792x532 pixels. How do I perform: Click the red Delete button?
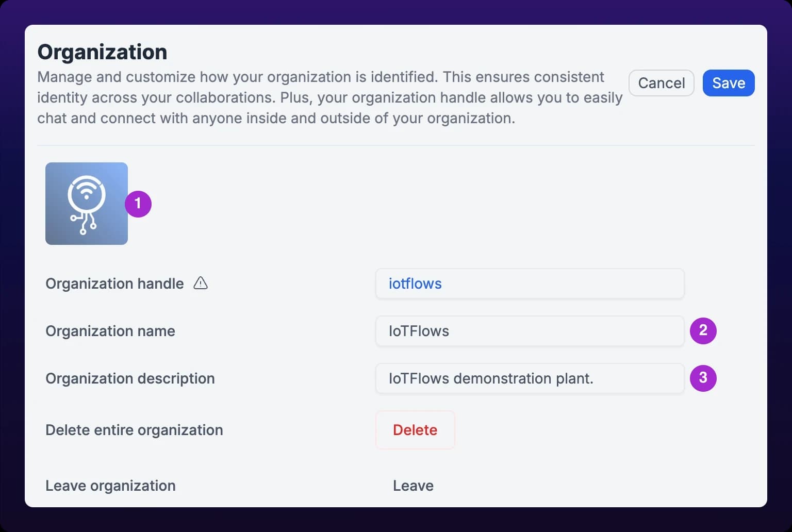coord(415,430)
